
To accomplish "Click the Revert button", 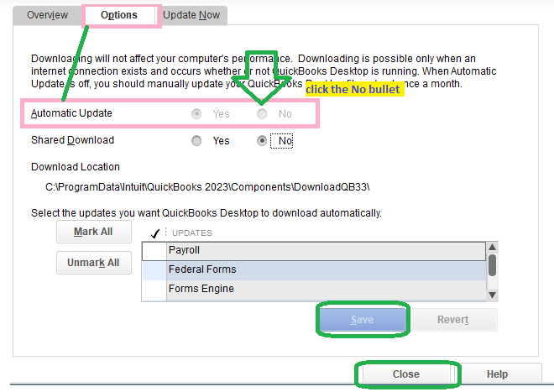I will click(x=453, y=320).
